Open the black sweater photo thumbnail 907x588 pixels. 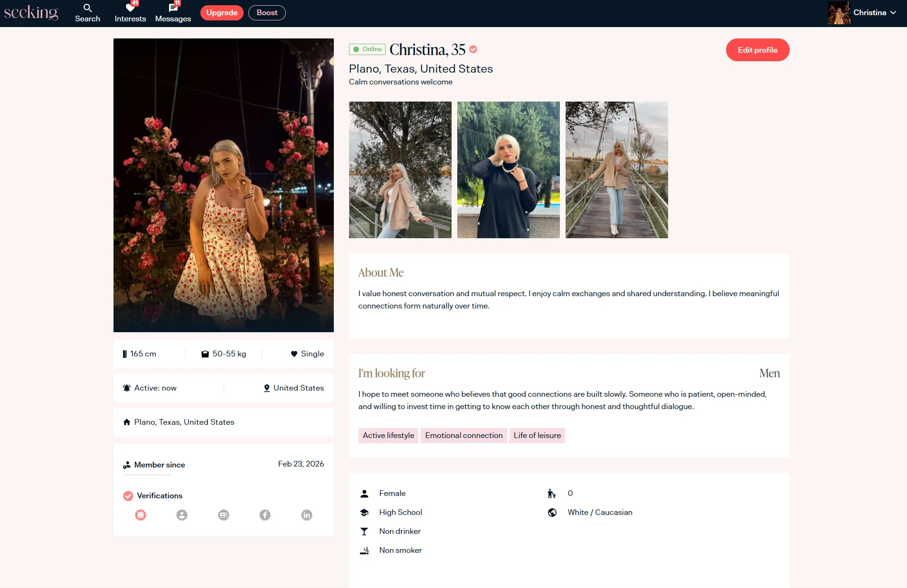click(508, 170)
